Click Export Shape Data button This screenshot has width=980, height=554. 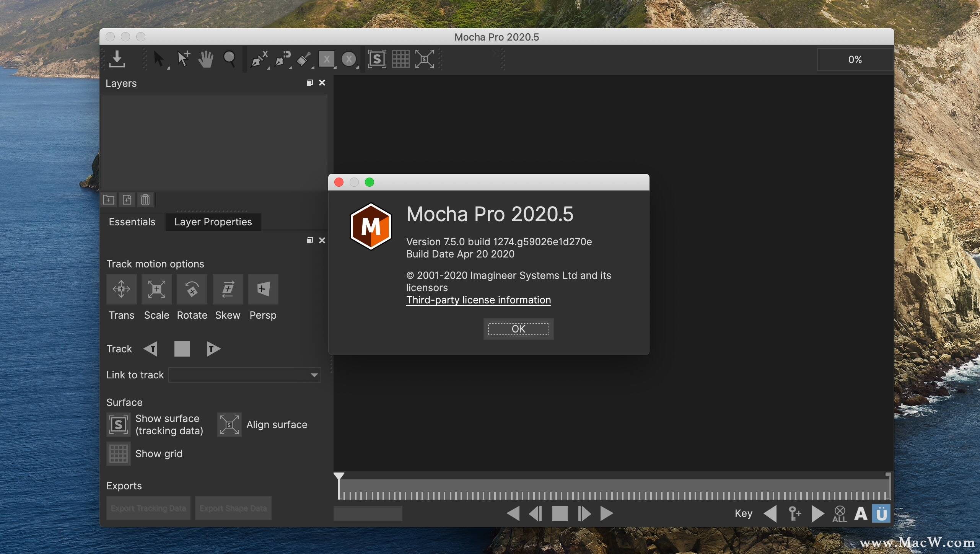click(x=233, y=508)
